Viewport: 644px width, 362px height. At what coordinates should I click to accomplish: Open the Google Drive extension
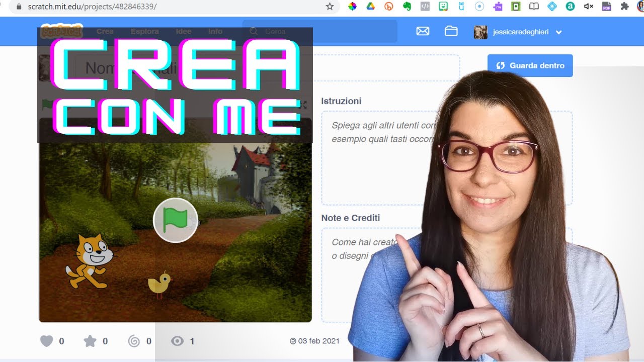point(370,7)
